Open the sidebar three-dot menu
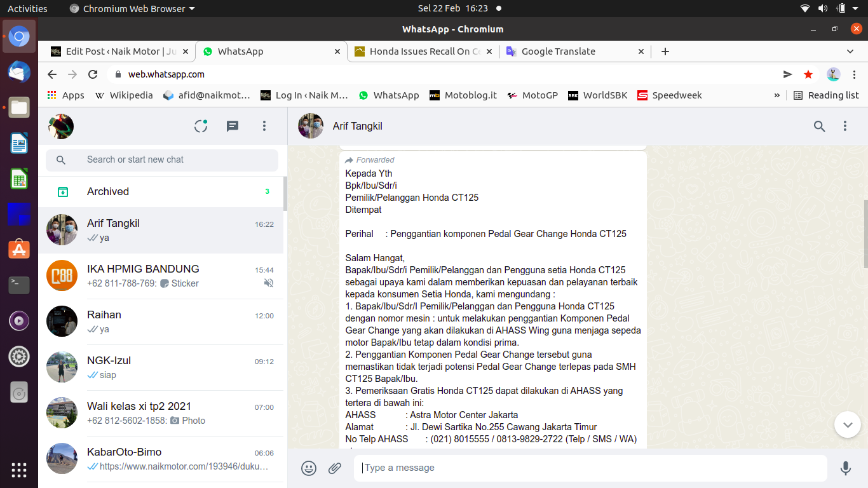Screen dimensions: 868x488 264,126
